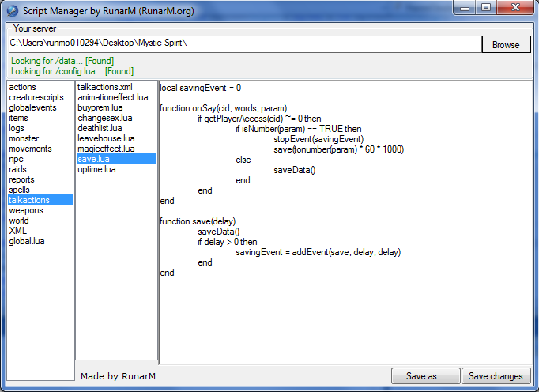Focus the server path input field
This screenshot has height=392, width=539.
click(x=245, y=43)
